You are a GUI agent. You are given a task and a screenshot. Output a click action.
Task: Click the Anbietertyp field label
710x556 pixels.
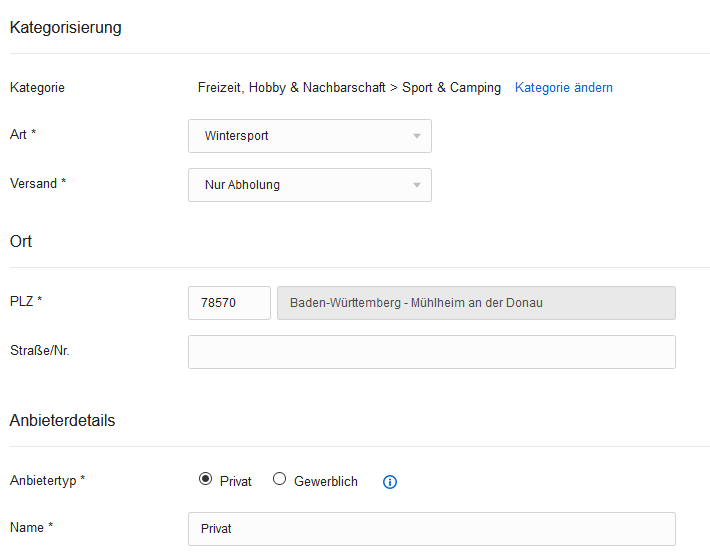[48, 480]
